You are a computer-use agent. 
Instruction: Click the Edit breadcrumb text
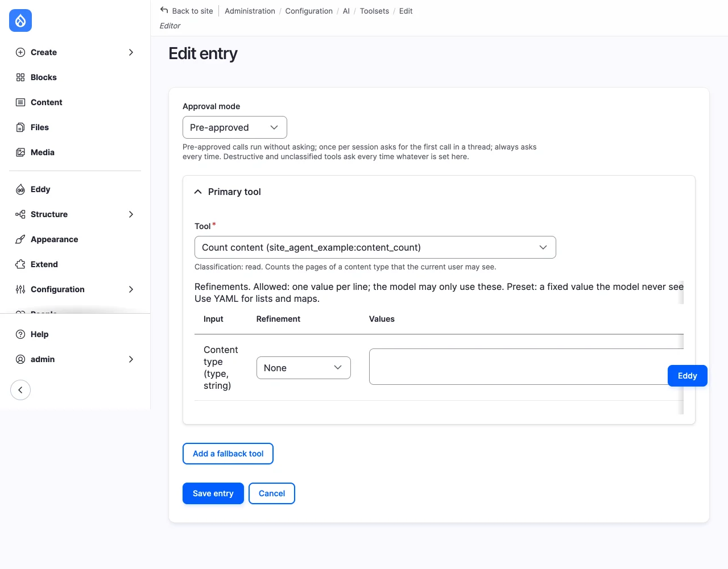(406, 11)
